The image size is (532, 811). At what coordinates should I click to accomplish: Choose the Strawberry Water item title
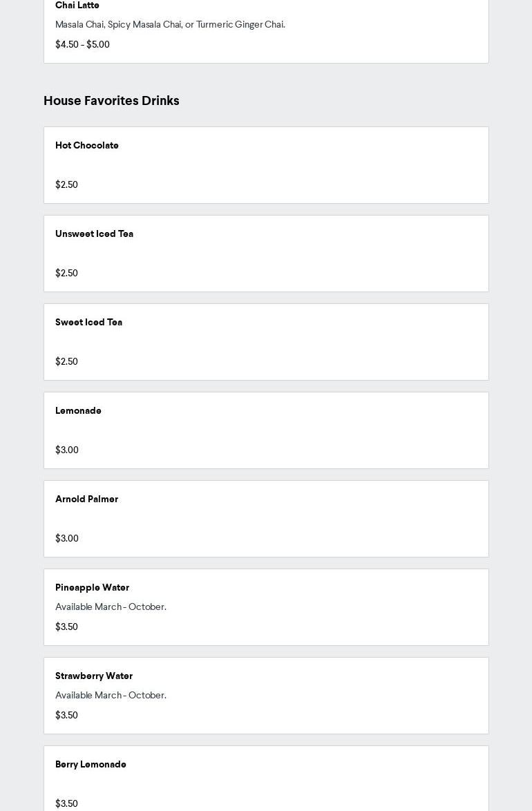coord(94,676)
